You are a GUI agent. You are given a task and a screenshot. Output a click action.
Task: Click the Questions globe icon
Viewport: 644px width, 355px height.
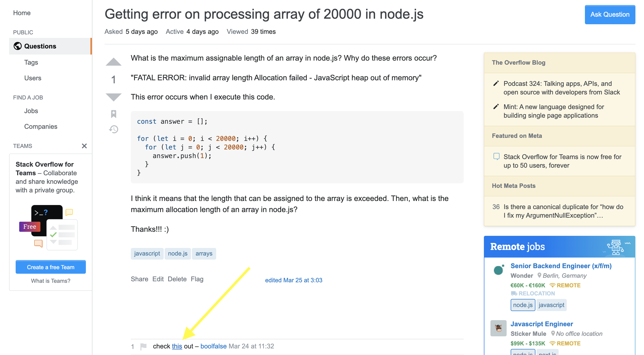click(x=18, y=46)
